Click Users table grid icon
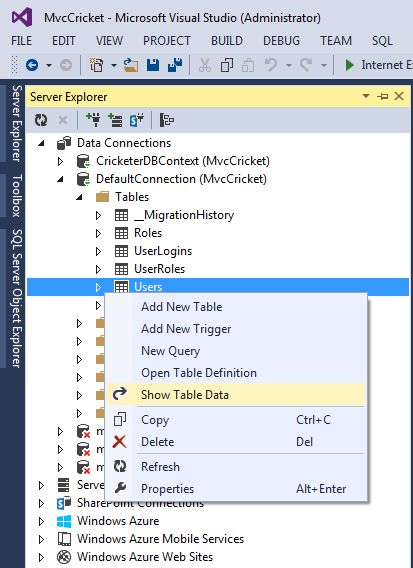Viewport: 413px width, 568px height. tap(121, 287)
